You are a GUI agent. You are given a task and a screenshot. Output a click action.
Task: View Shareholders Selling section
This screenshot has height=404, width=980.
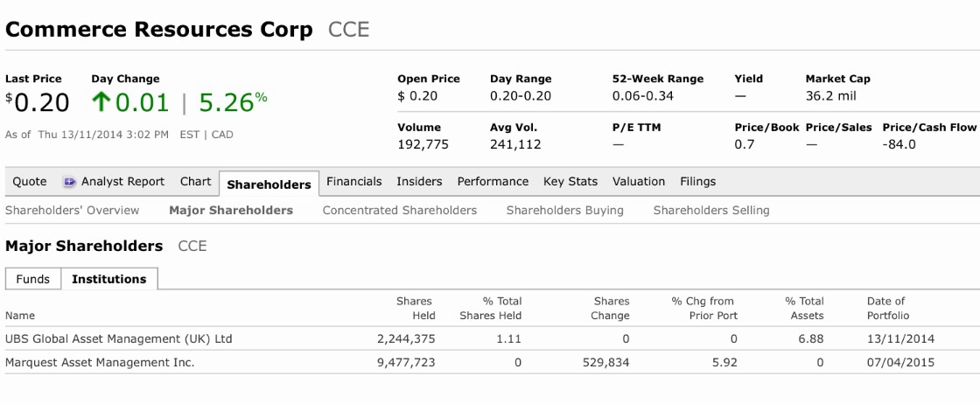point(711,210)
